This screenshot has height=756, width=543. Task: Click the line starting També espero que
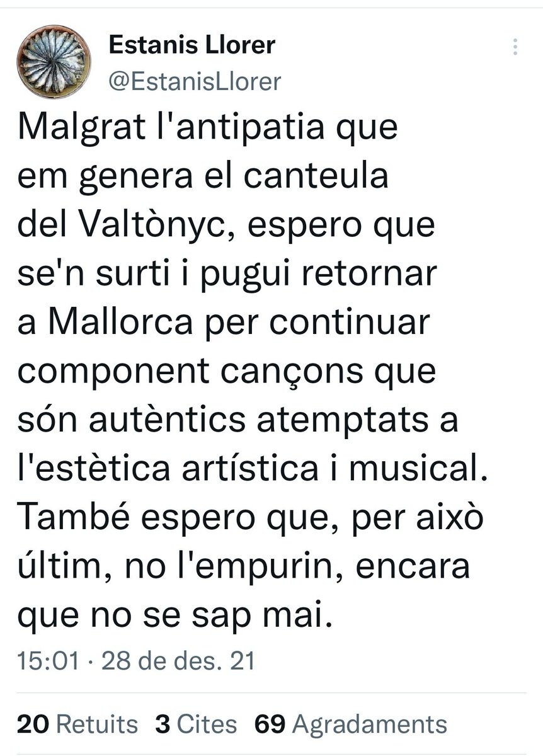pos(251,517)
